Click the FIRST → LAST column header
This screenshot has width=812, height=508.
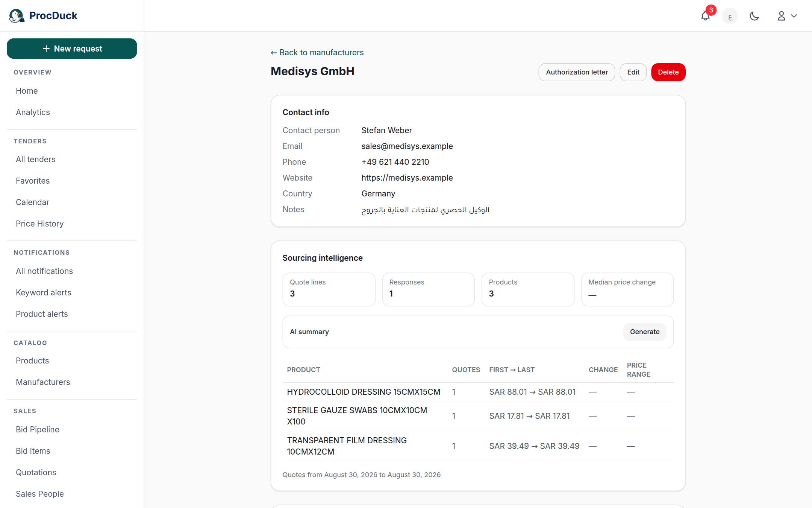[512, 370]
